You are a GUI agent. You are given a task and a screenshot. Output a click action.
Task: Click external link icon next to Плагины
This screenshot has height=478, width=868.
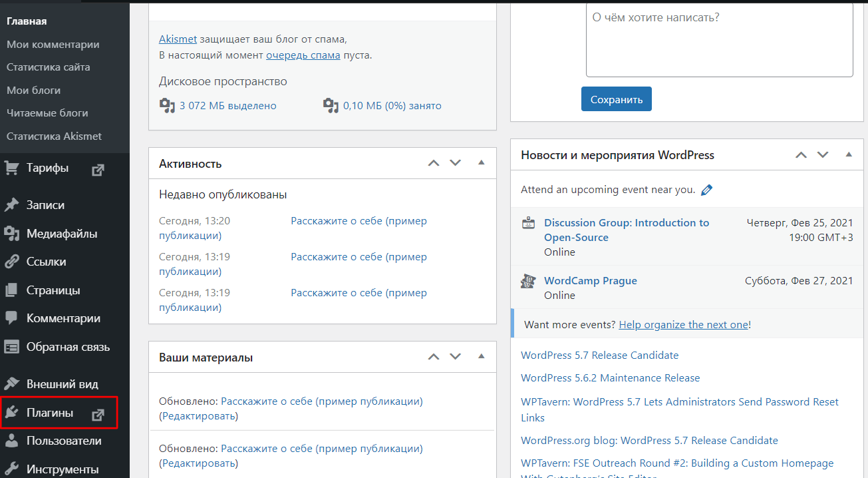point(98,414)
